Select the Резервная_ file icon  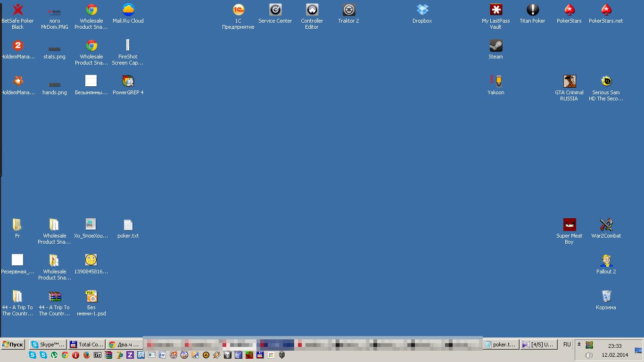coord(17,264)
